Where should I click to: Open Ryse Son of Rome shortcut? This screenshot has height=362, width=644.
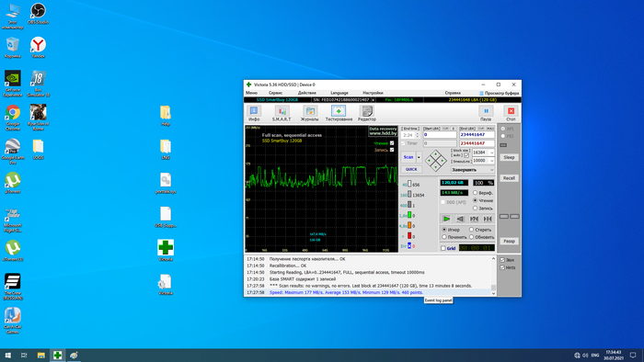point(38,118)
